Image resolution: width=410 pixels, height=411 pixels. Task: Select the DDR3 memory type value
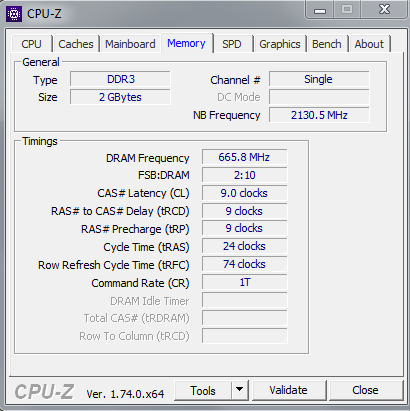(x=120, y=79)
